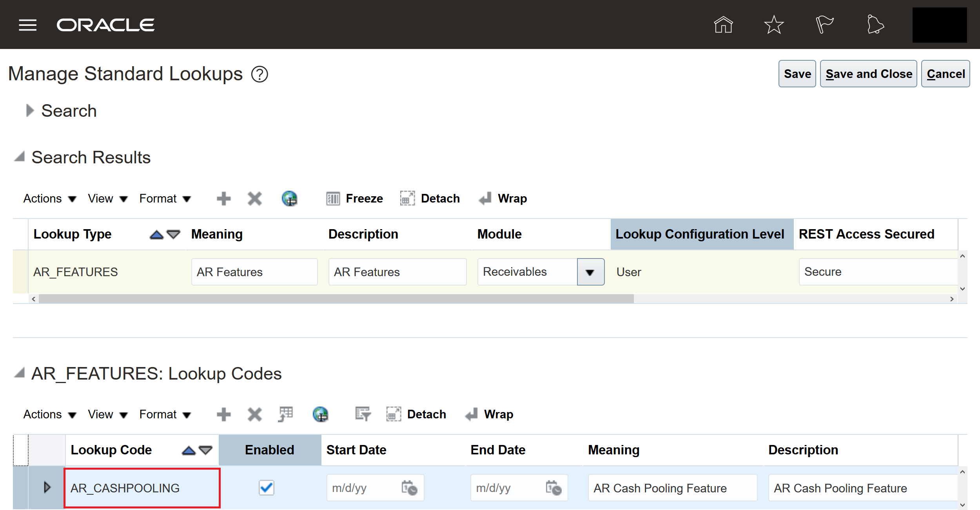The image size is (980, 510).
Task: Click Save and Close button
Action: click(868, 74)
